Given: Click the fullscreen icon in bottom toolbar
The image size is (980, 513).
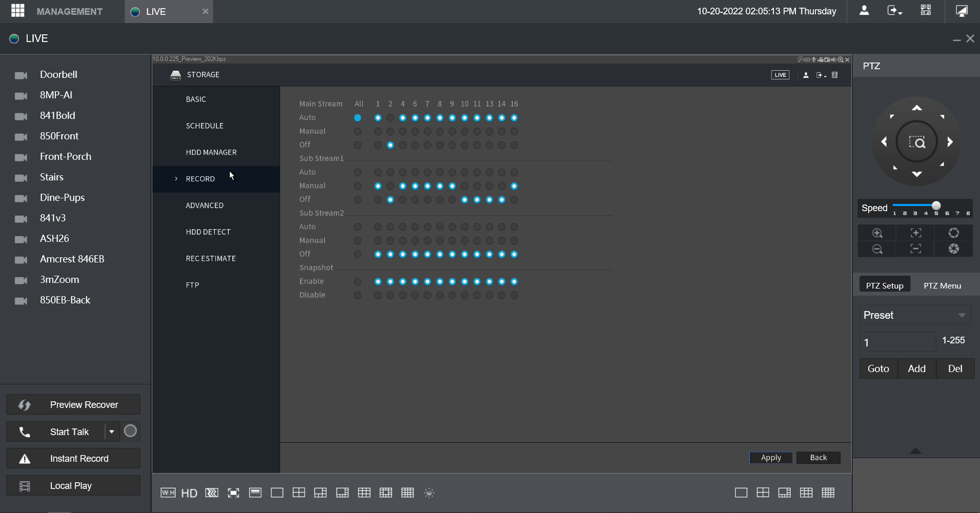Looking at the screenshot, I should (233, 493).
